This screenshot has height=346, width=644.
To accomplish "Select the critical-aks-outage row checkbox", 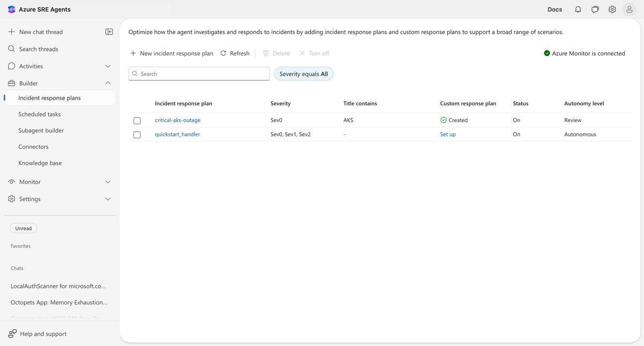I will point(137,120).
